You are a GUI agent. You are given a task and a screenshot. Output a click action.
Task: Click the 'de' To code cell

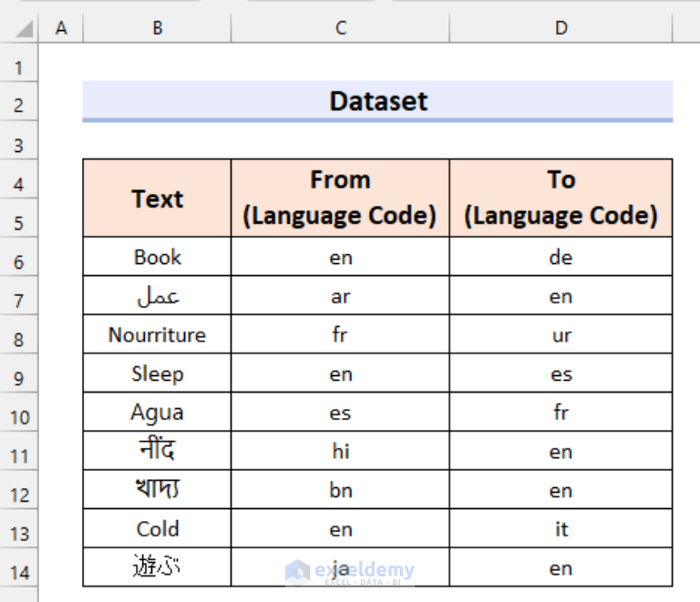[561, 257]
